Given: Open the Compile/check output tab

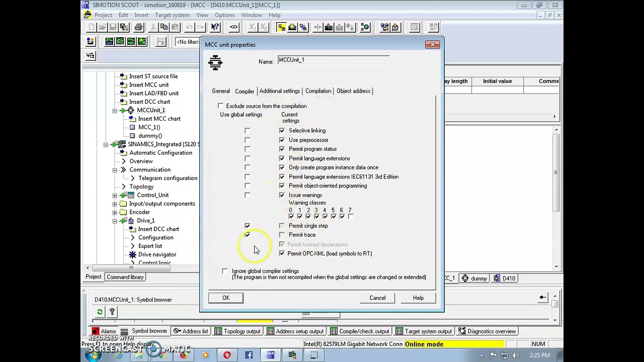Looking at the screenshot, I should click(359, 331).
